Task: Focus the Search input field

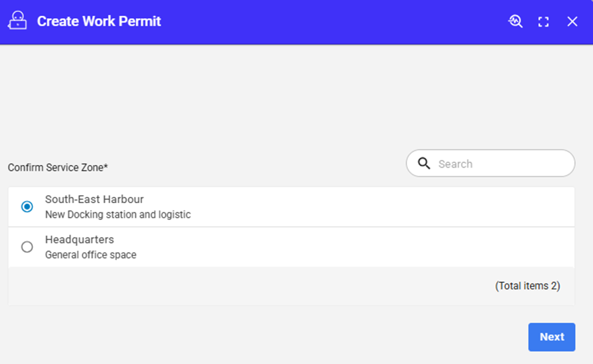Action: (503, 164)
